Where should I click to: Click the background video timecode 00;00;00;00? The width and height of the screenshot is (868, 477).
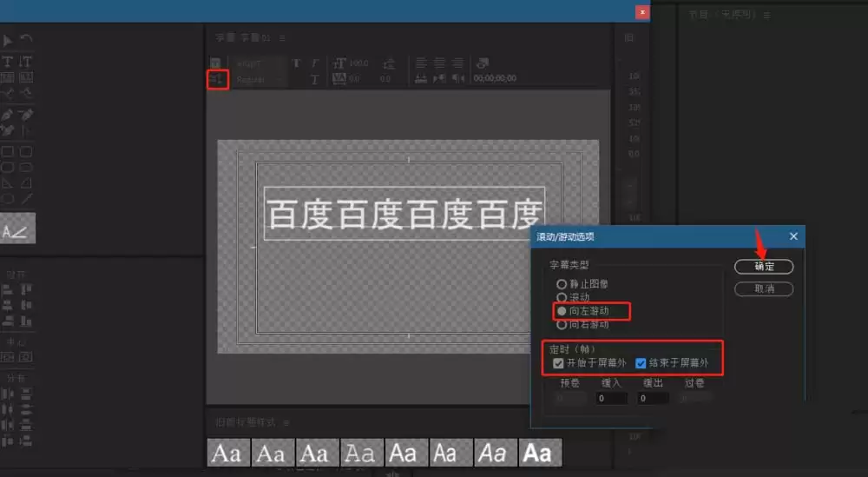(495, 79)
